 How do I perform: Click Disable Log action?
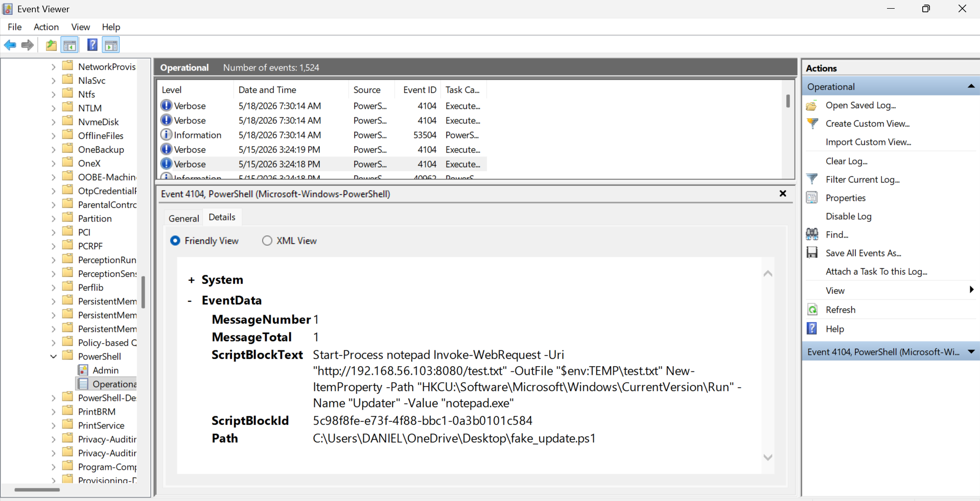point(849,216)
